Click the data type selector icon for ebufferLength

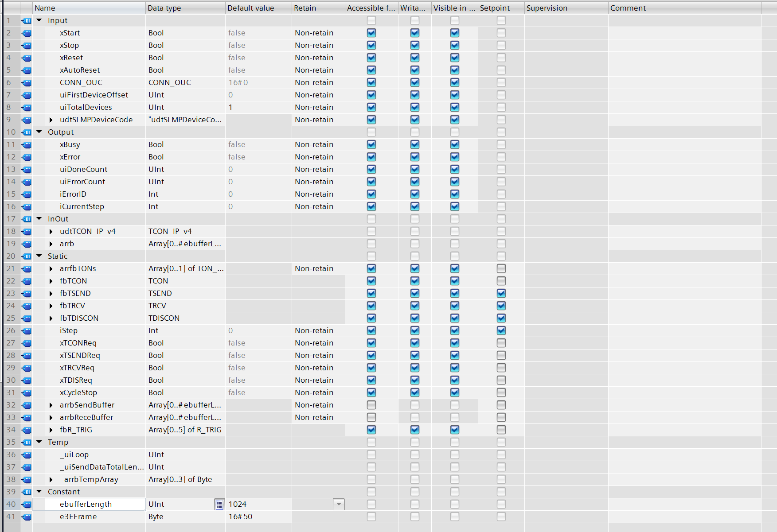[219, 504]
